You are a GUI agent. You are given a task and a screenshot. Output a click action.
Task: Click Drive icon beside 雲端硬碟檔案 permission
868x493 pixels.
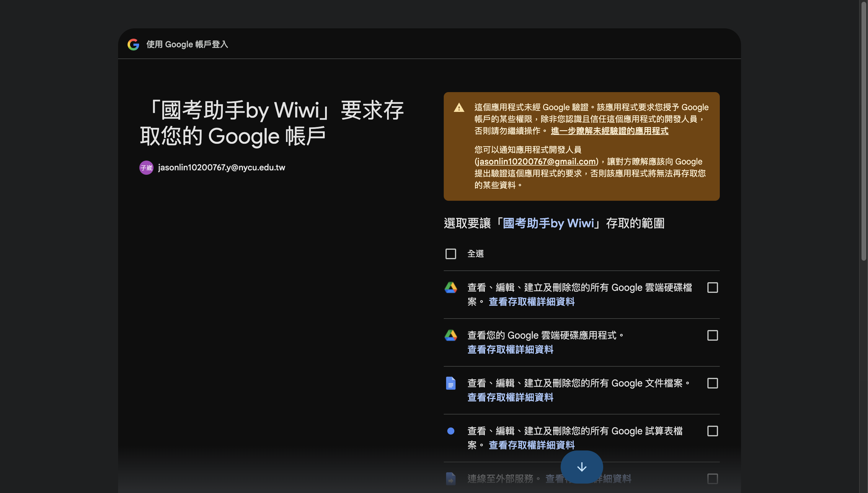coord(451,288)
